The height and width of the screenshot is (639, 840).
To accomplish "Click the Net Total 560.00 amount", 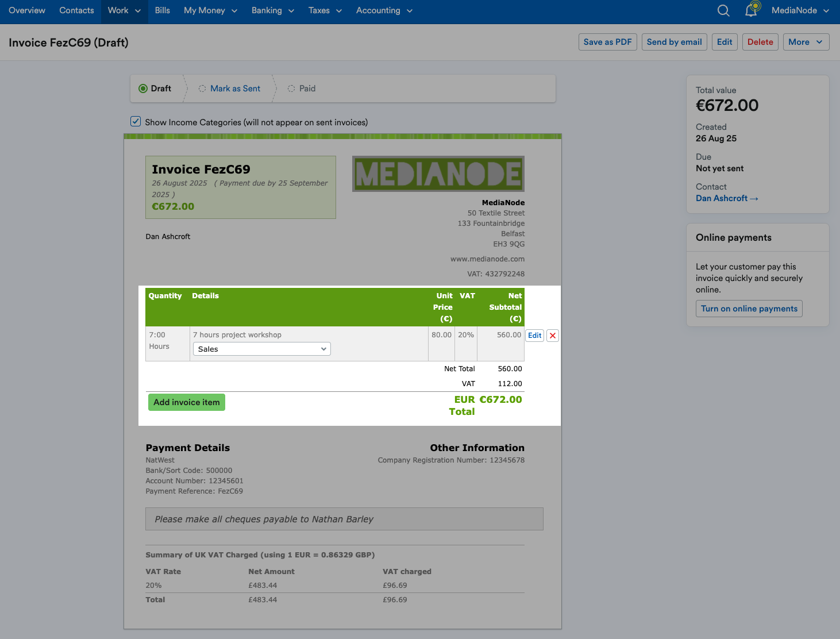I will (x=510, y=369).
